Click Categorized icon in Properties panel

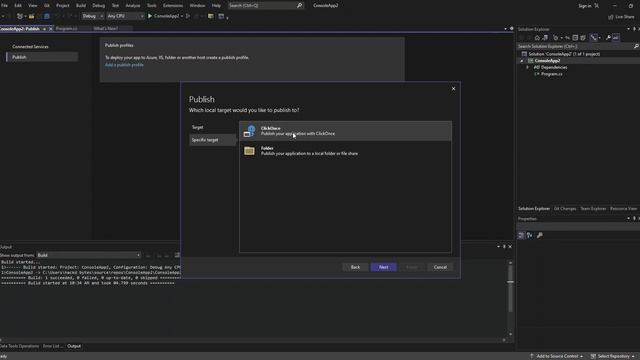pos(521,236)
